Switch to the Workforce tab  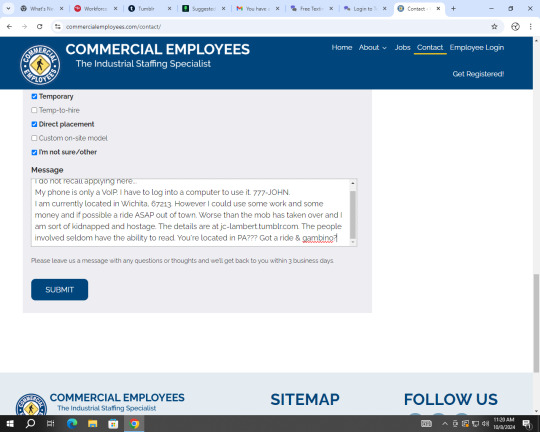[x=96, y=9]
